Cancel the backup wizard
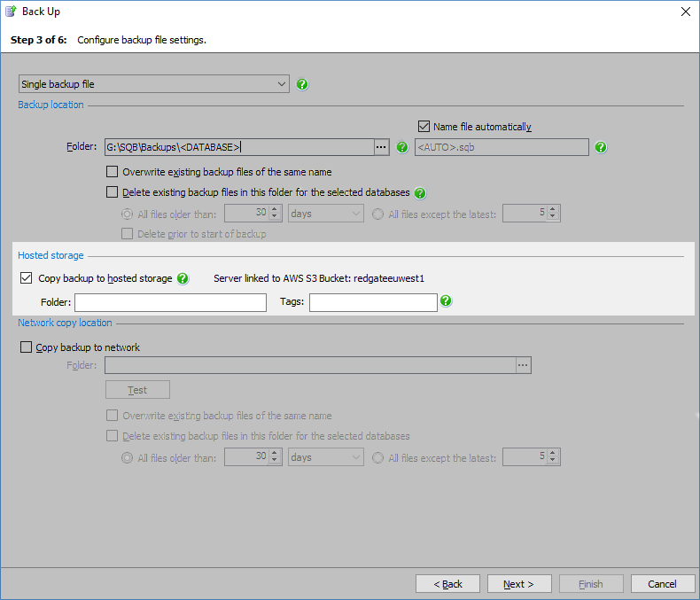The height and width of the screenshot is (600, 700). (662, 584)
